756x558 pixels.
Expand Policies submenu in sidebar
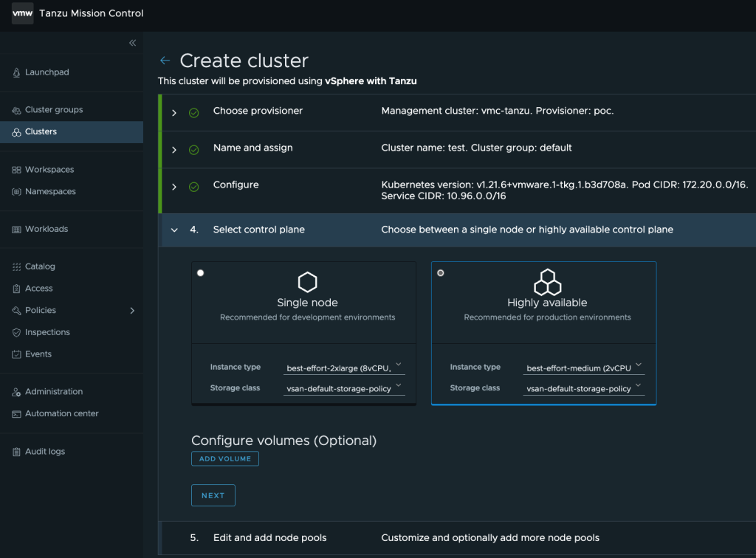132,311
